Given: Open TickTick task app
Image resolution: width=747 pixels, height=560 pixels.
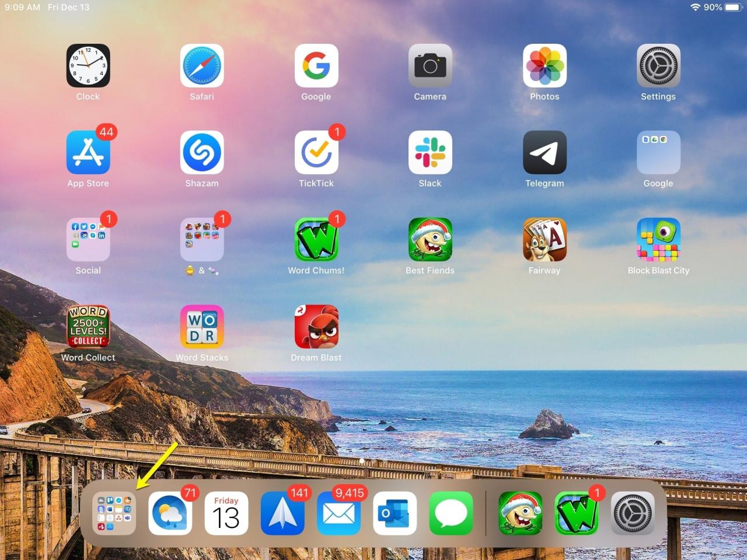Looking at the screenshot, I should (x=316, y=153).
